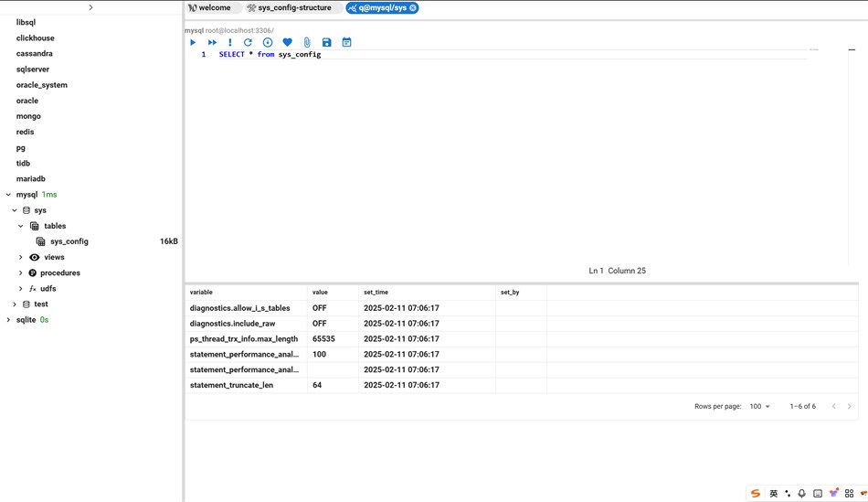Select the libsql connection
The width and height of the screenshot is (868, 502).
(26, 22)
